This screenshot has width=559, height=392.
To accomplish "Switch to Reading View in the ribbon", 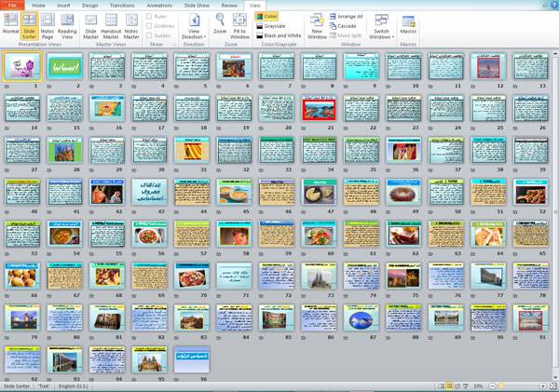I will (67, 26).
